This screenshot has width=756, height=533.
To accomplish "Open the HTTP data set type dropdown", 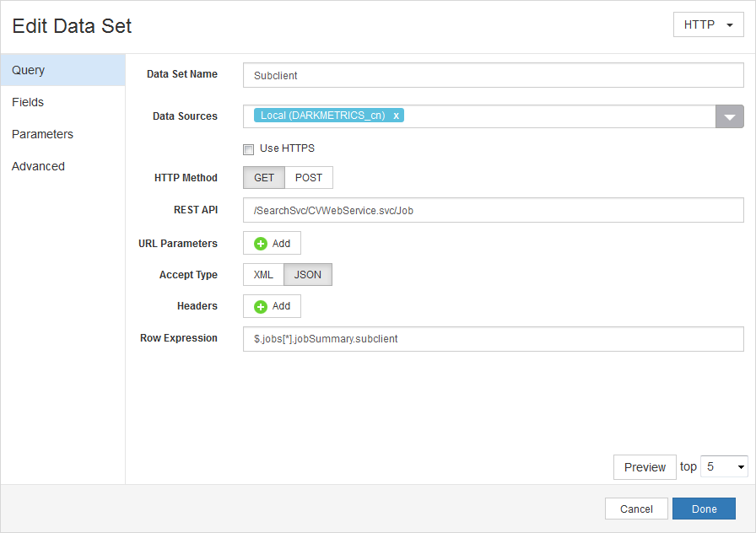I will 708,24.
